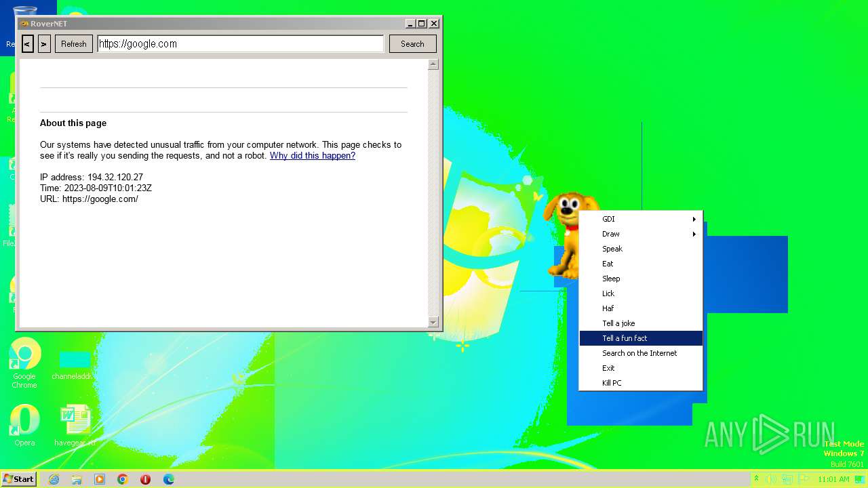Pick Haf from the context menu

click(641, 308)
